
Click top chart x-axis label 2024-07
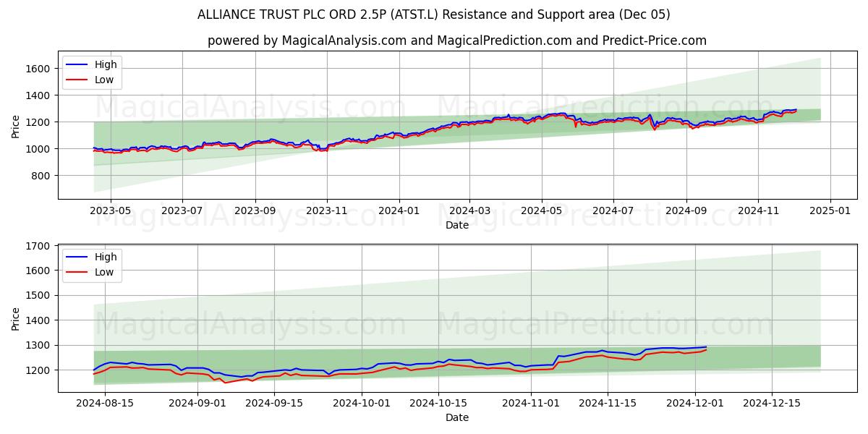click(x=613, y=212)
